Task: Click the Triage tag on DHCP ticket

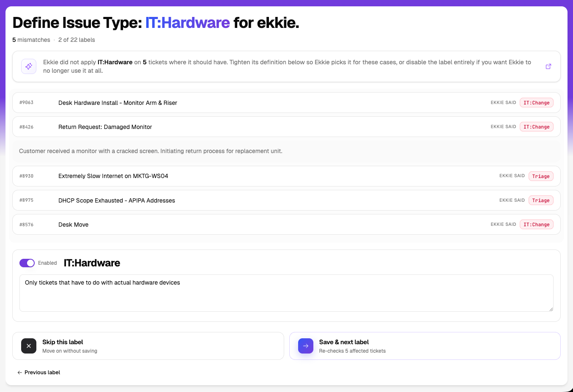Action: [541, 200]
